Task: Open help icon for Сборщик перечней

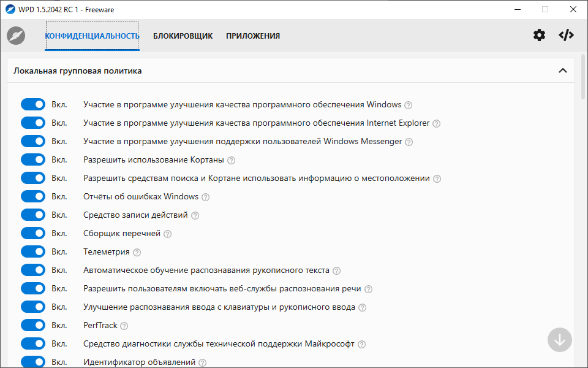Action: point(168,234)
